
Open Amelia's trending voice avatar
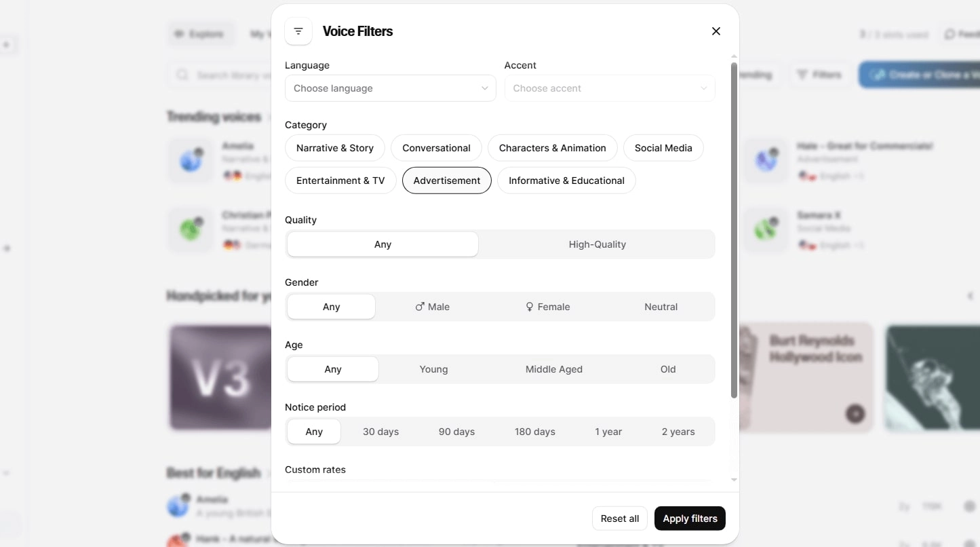tap(190, 160)
